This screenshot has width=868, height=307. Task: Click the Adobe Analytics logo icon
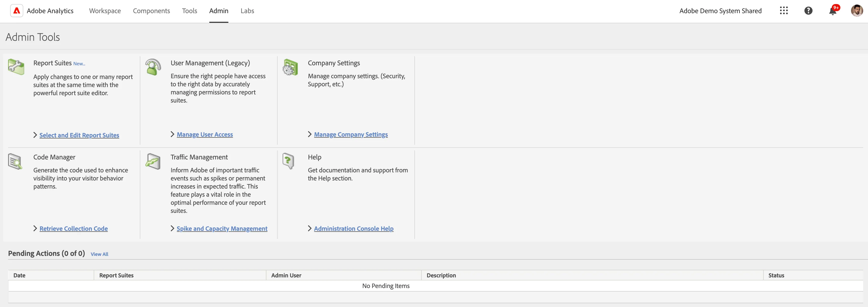point(16,11)
